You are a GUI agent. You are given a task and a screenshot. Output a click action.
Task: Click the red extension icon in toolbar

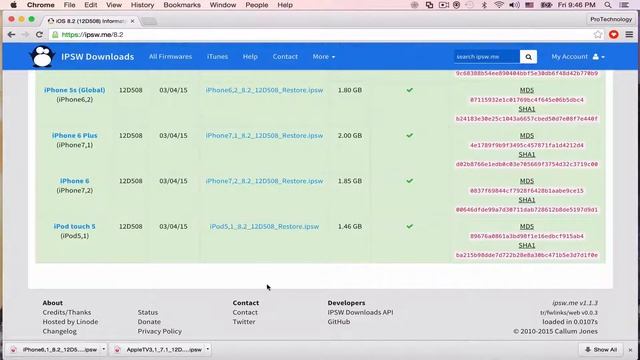[613, 35]
